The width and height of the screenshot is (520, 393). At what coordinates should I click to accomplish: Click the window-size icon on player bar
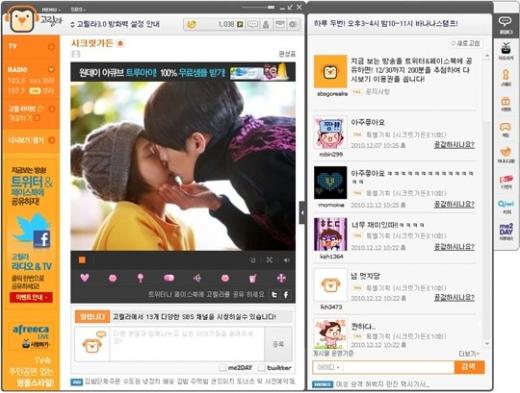point(253,260)
